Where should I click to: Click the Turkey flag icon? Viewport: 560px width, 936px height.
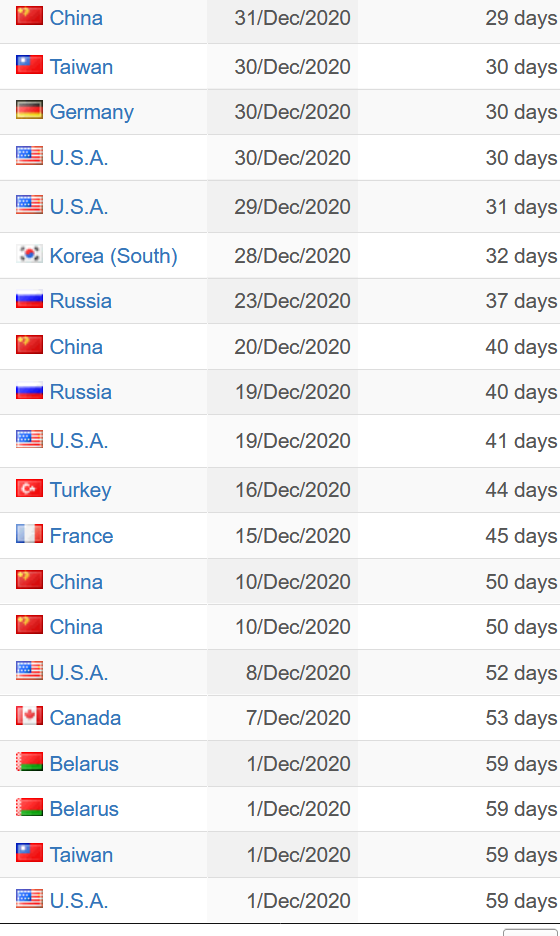click(29, 488)
